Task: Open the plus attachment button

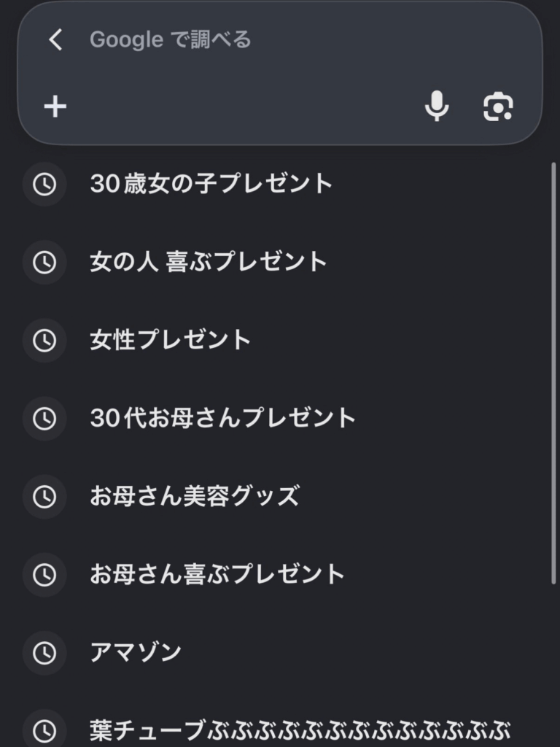Action: click(55, 107)
